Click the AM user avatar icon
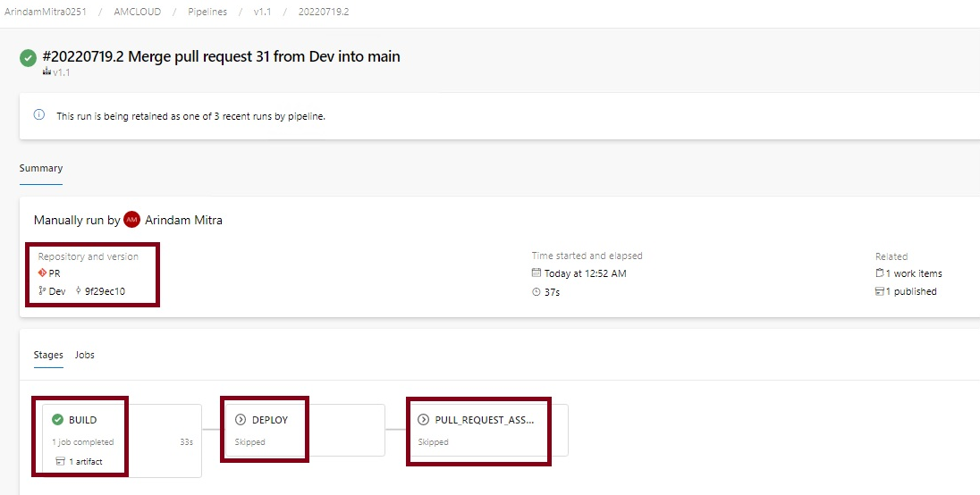Screen dimensions: 980x495 pos(131,220)
